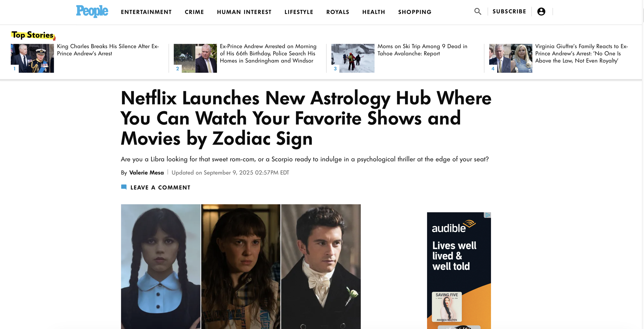644x329 pixels.
Task: Go to Human Interest section
Action: 244,12
